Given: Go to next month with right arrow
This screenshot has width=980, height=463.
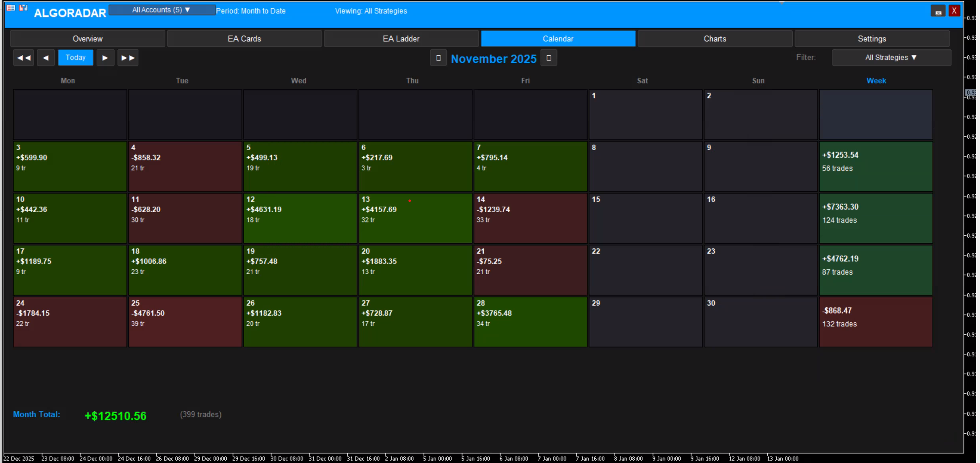Looking at the screenshot, I should pyautogui.click(x=105, y=58).
